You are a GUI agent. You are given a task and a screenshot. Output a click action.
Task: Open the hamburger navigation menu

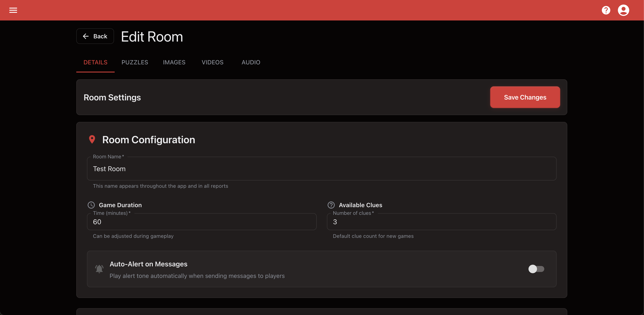tap(13, 10)
